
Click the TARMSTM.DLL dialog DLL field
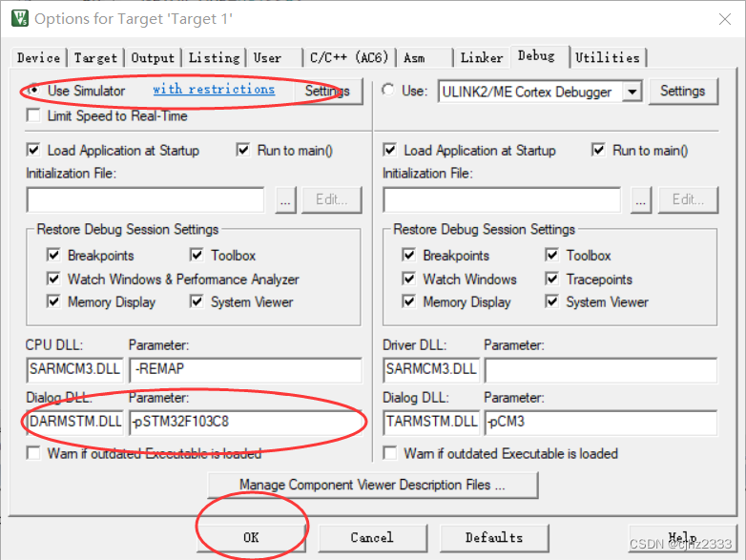coord(431,422)
